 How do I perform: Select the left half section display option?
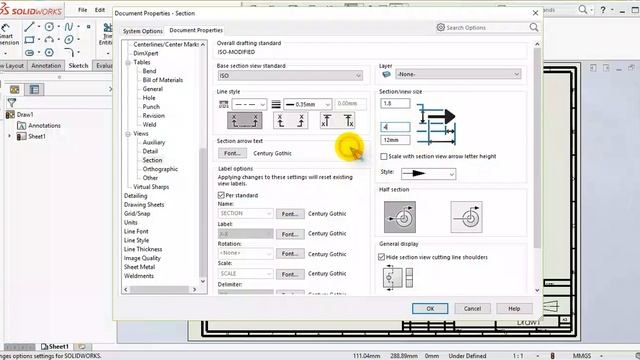click(x=400, y=217)
